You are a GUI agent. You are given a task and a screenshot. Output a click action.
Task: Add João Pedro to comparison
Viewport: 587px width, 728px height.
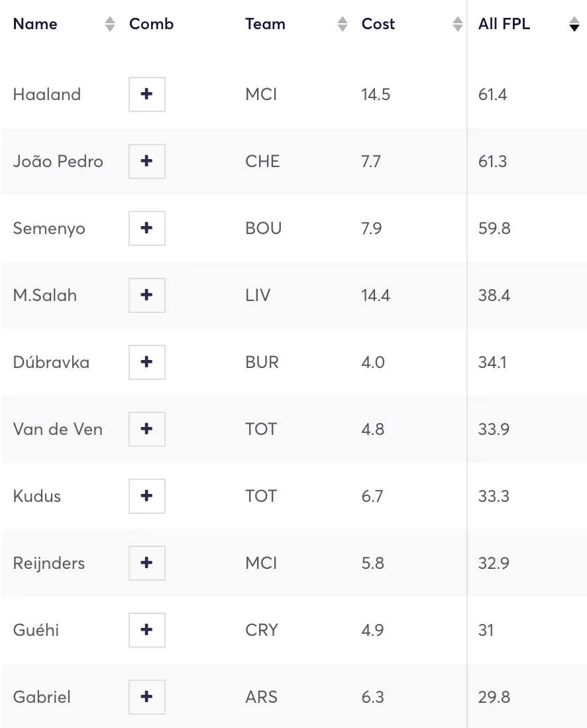click(x=147, y=161)
